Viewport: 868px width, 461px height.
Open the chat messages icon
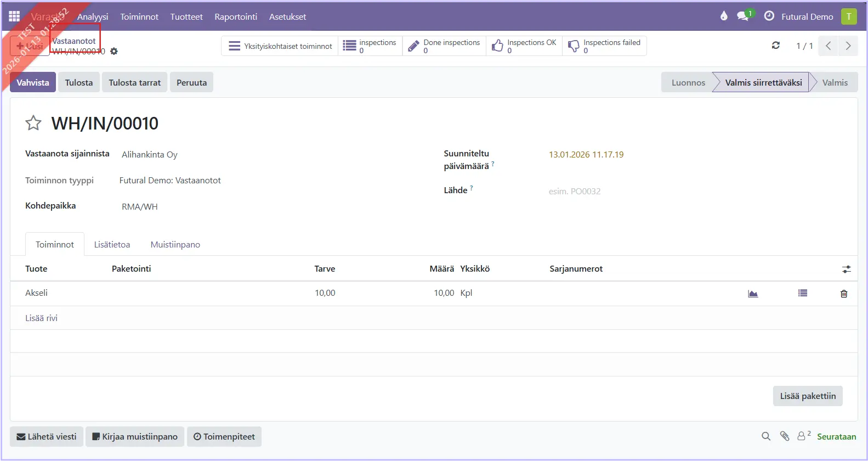coord(743,16)
